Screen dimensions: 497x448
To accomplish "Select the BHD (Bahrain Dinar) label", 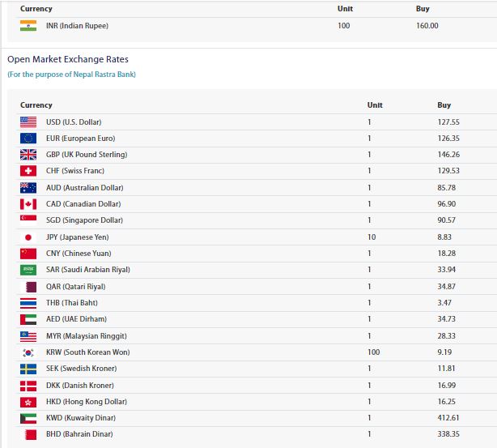I will [x=79, y=434].
